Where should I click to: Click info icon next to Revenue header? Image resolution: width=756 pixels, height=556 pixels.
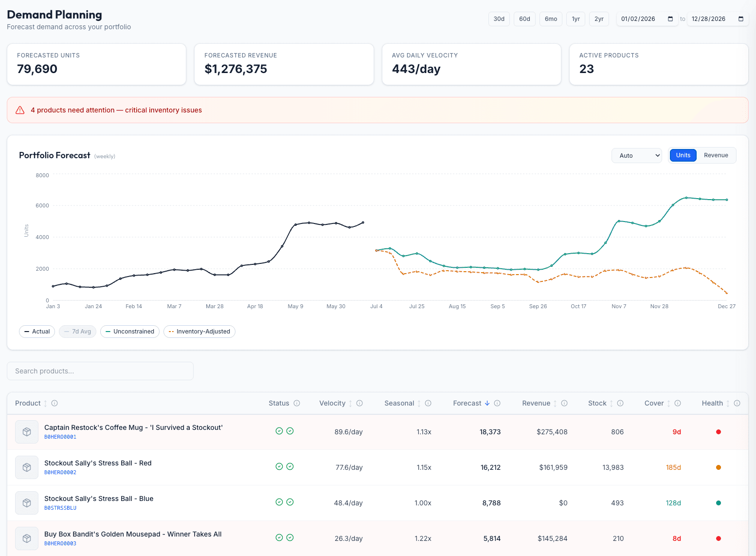(x=564, y=403)
